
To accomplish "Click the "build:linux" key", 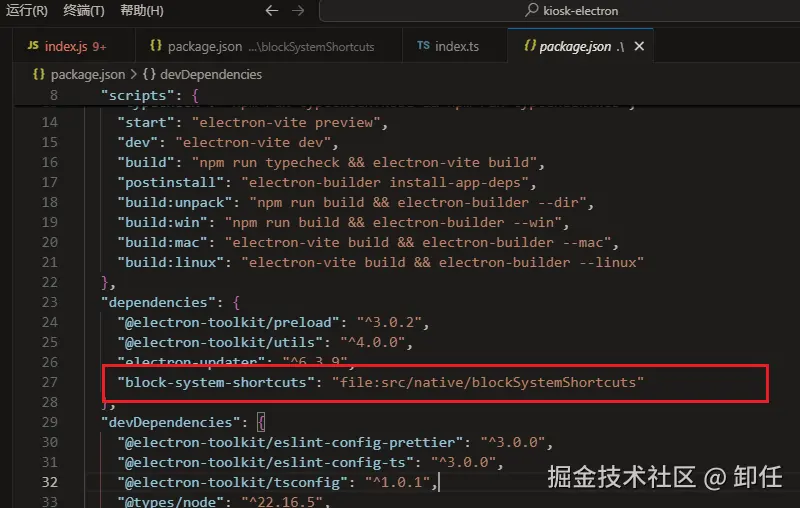I will pos(170,262).
